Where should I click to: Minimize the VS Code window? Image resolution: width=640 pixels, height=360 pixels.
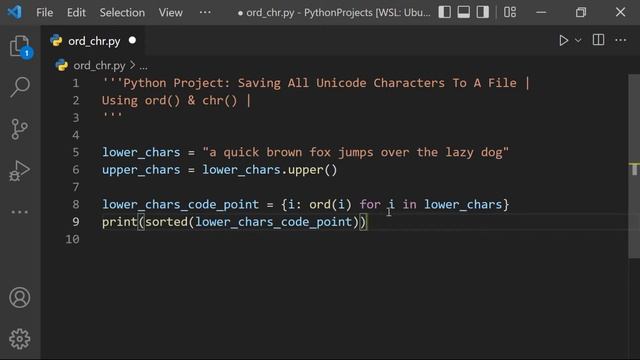541,12
